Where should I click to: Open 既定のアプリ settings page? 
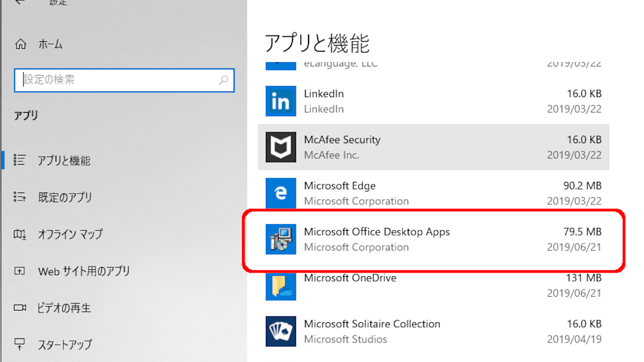65,197
